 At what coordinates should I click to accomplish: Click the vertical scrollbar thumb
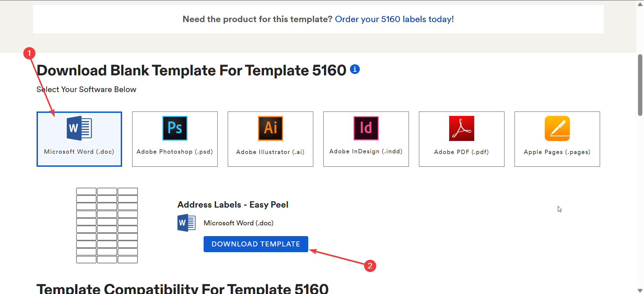640,85
